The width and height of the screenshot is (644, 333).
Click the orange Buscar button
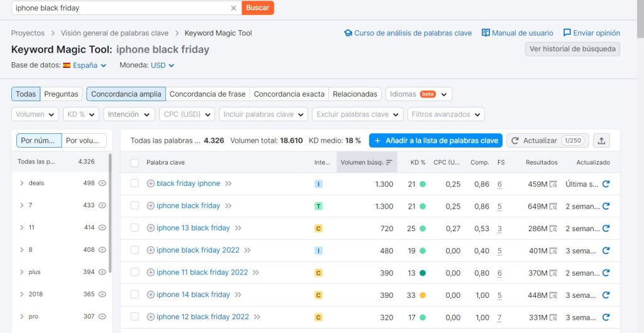click(257, 8)
